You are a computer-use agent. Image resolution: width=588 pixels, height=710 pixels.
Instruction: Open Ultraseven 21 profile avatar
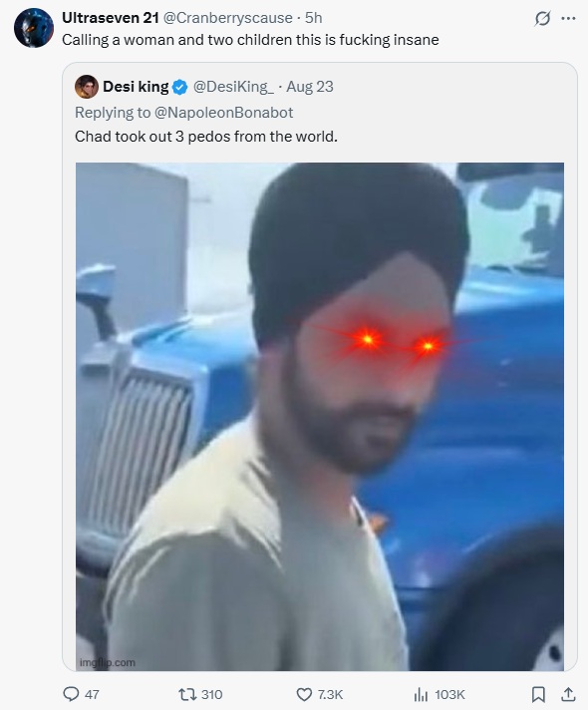point(34,28)
